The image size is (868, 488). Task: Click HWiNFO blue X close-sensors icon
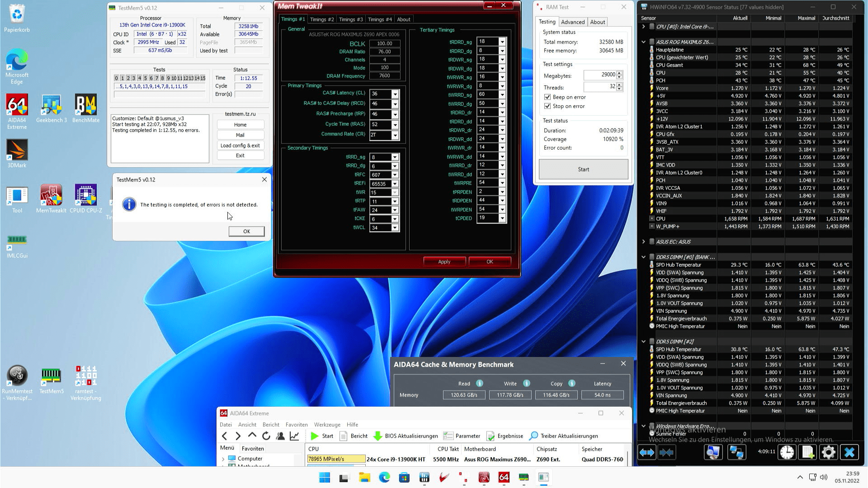click(x=849, y=452)
